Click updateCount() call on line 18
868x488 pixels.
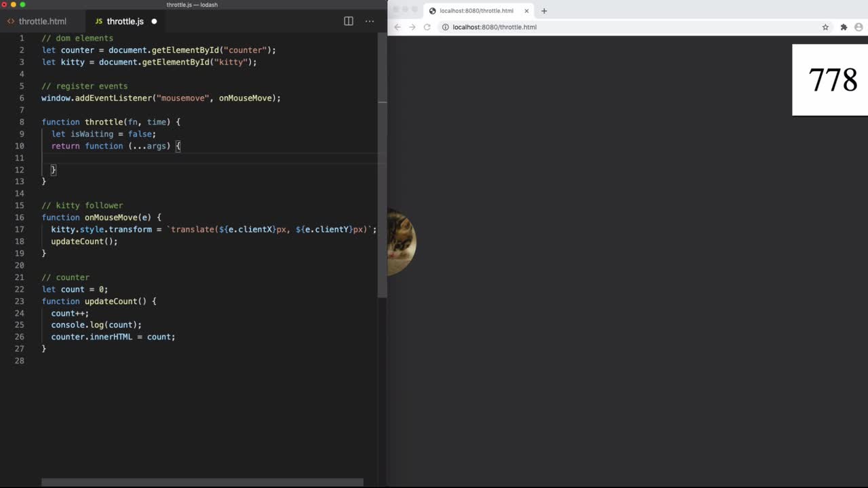click(84, 241)
